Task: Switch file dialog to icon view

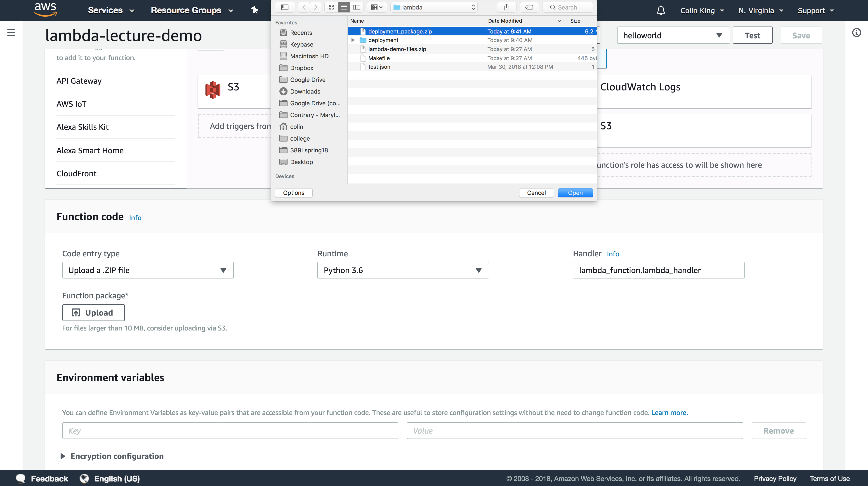Action: [x=331, y=7]
